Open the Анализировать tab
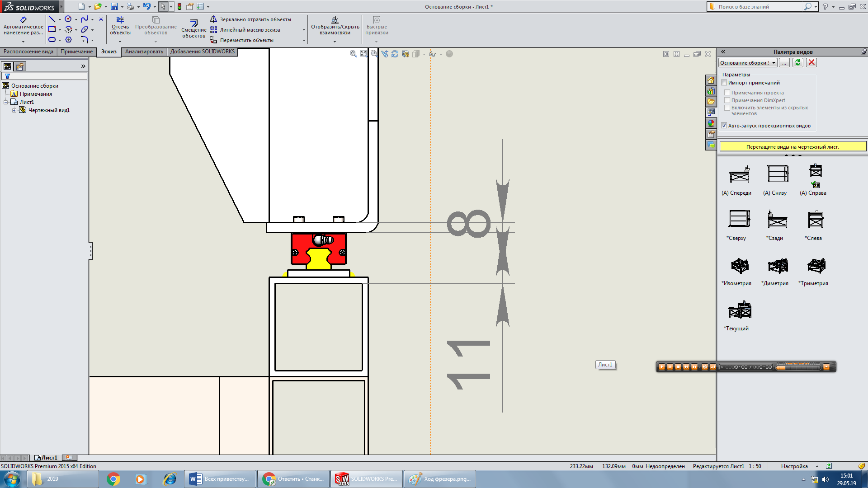Screen dimensions: 868x488 coord(144,52)
